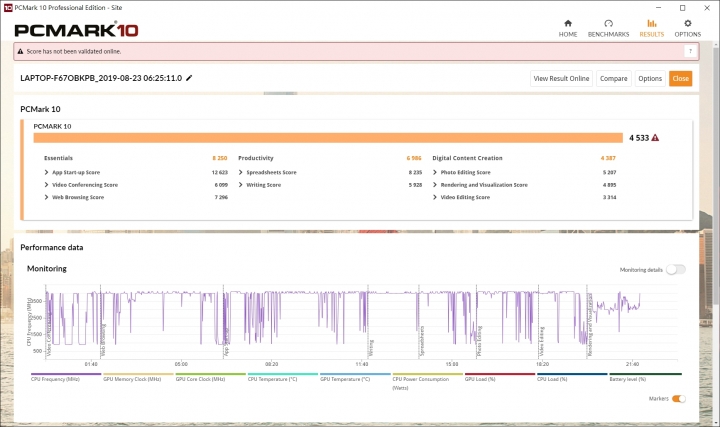
Task: Click the help question mark in warning banner
Action: tap(690, 51)
